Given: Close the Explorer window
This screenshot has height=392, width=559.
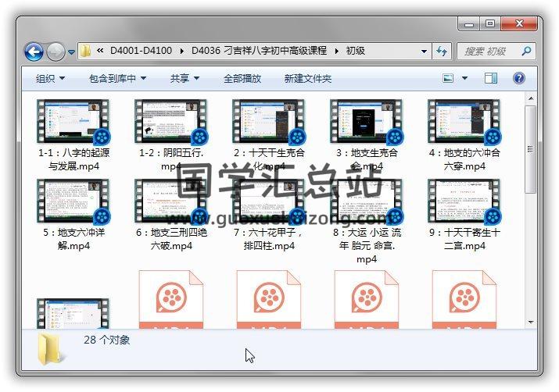Looking at the screenshot, I should (519, 24).
